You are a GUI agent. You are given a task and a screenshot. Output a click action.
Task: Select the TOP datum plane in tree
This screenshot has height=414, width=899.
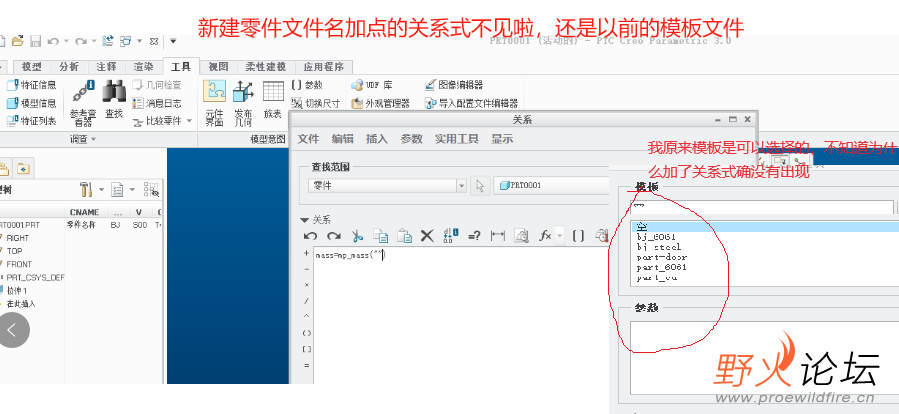point(14,251)
